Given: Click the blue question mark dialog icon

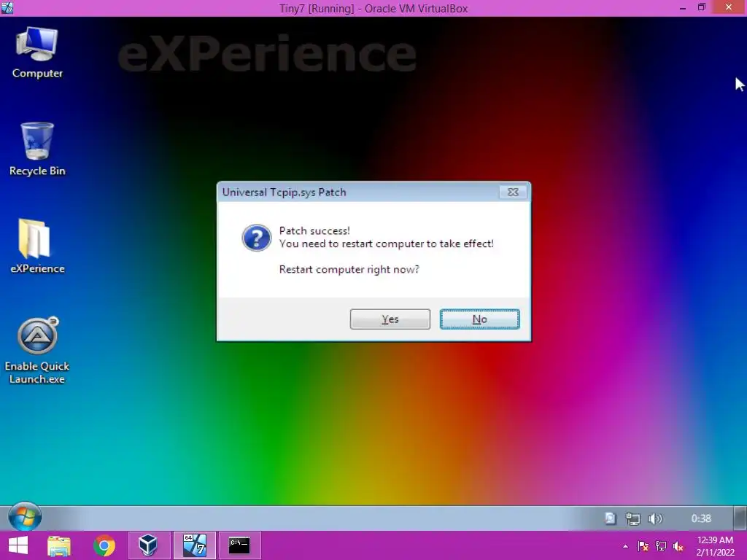Looking at the screenshot, I should click(256, 238).
